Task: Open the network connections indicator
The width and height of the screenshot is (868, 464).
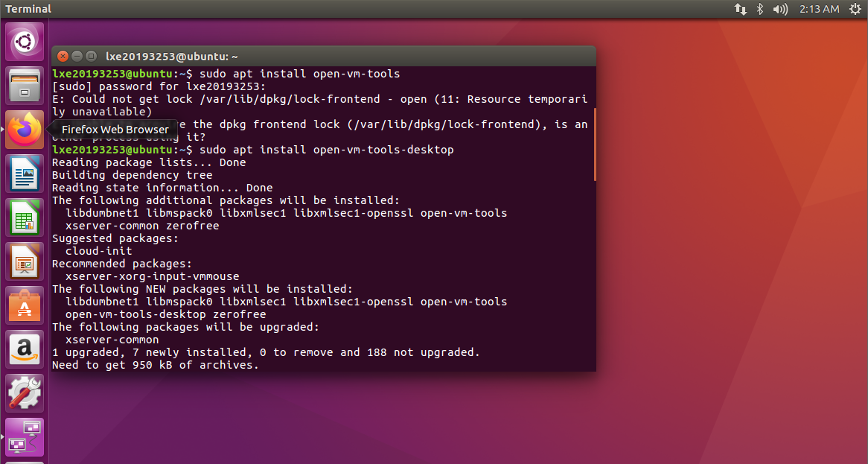Action: (740, 9)
